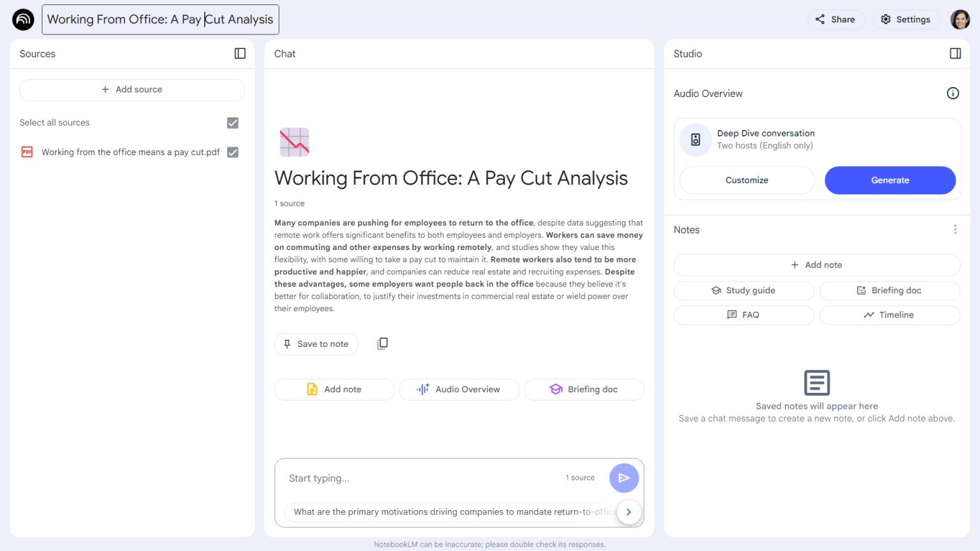Screen dimensions: 980x551
Task: Customize the Audio Overview
Action: pos(746,180)
